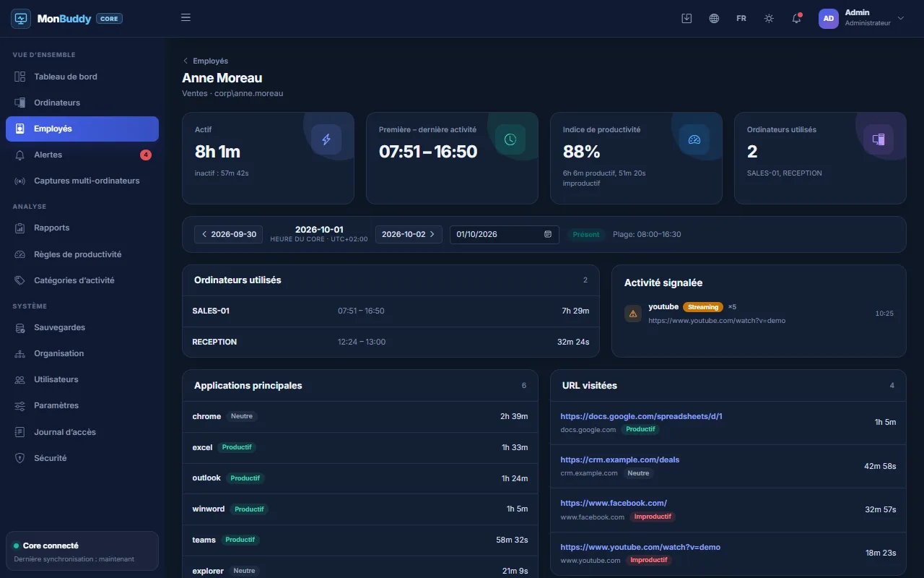The height and width of the screenshot is (578, 924).
Task: Click the MonBuddy monitor logo icon
Action: coord(20,18)
